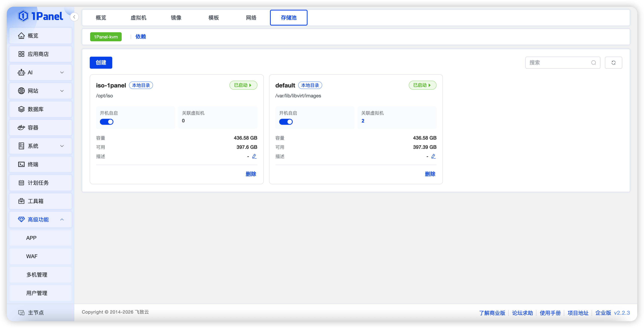Switch to the 虚拟机 tab

(139, 18)
